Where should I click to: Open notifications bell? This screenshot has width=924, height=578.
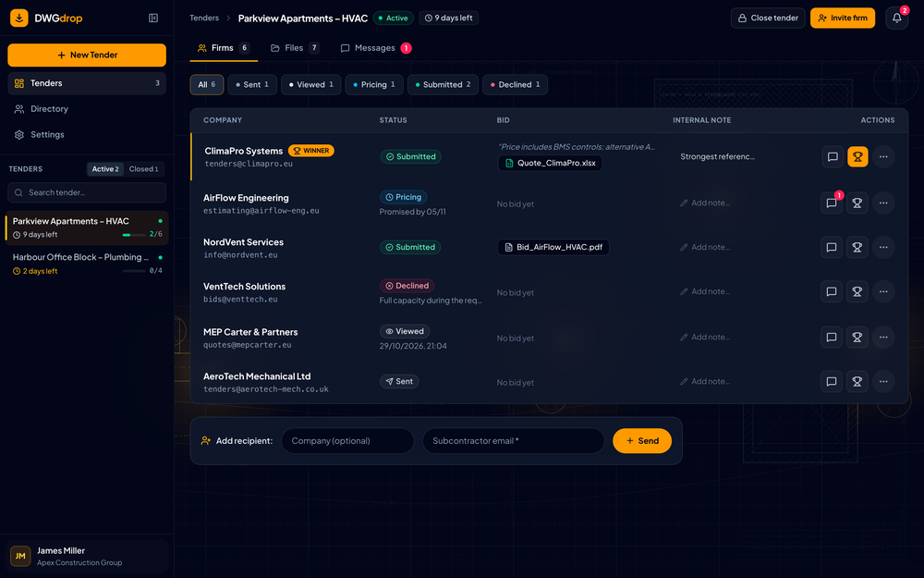(896, 18)
